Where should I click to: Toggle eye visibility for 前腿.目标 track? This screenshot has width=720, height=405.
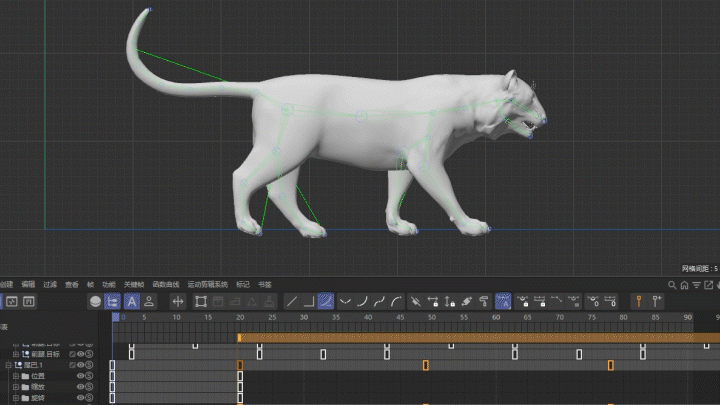(80, 354)
